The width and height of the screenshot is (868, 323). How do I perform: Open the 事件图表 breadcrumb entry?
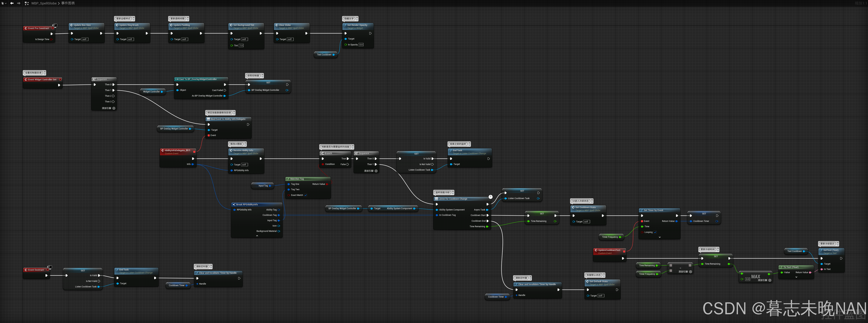[68, 3]
